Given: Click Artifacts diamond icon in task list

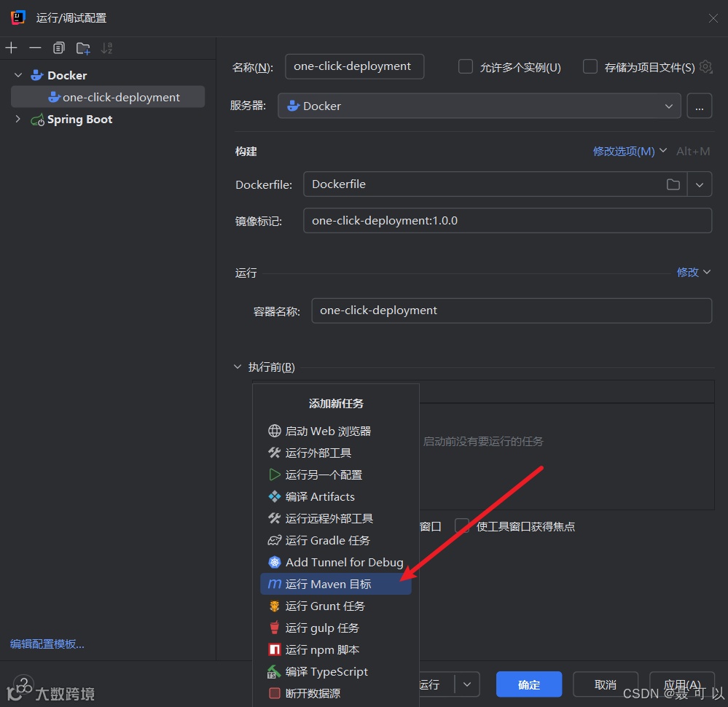Looking at the screenshot, I should (275, 496).
